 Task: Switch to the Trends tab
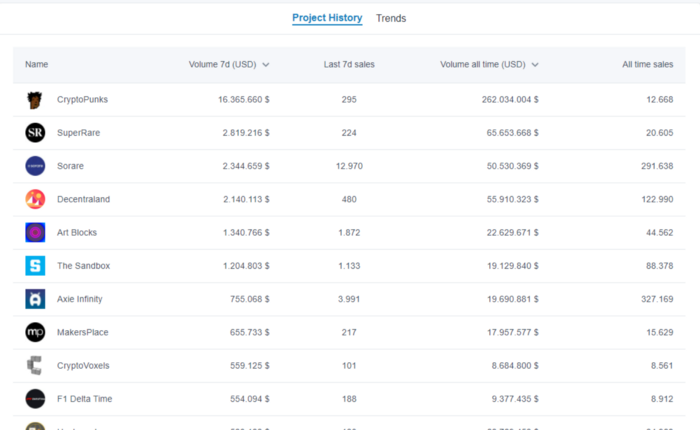(391, 18)
